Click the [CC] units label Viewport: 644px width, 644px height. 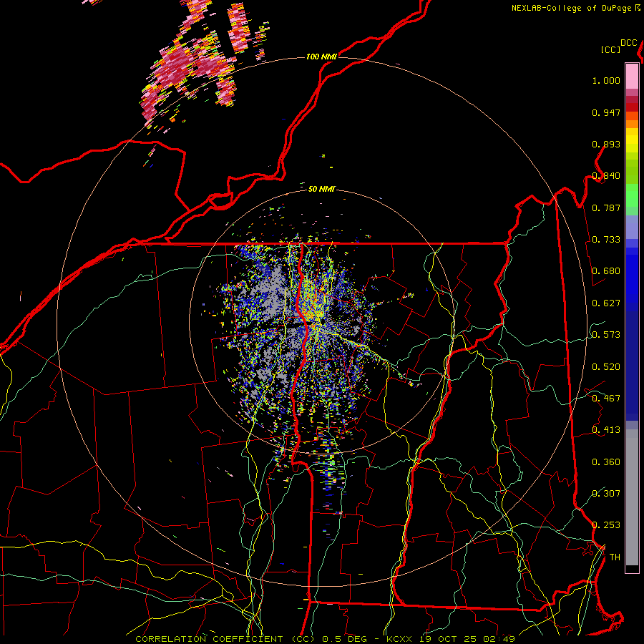pos(611,49)
